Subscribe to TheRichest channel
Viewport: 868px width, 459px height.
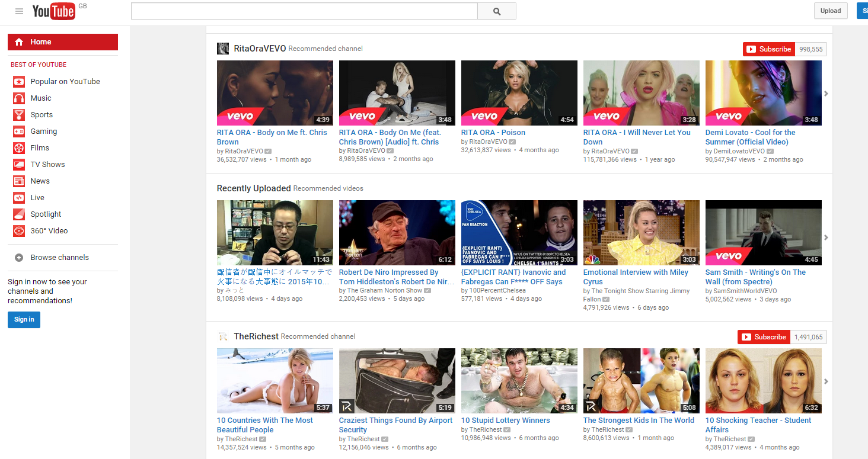[764, 337]
